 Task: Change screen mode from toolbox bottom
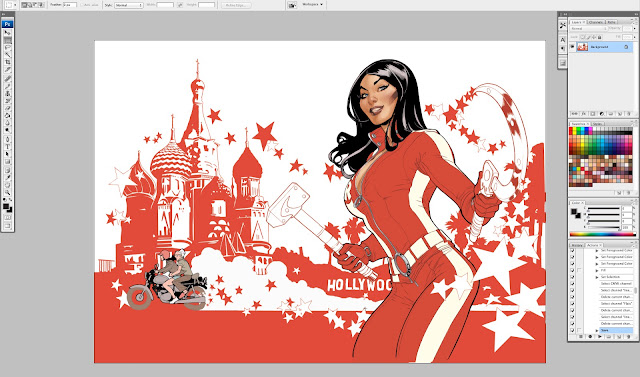click(x=8, y=226)
